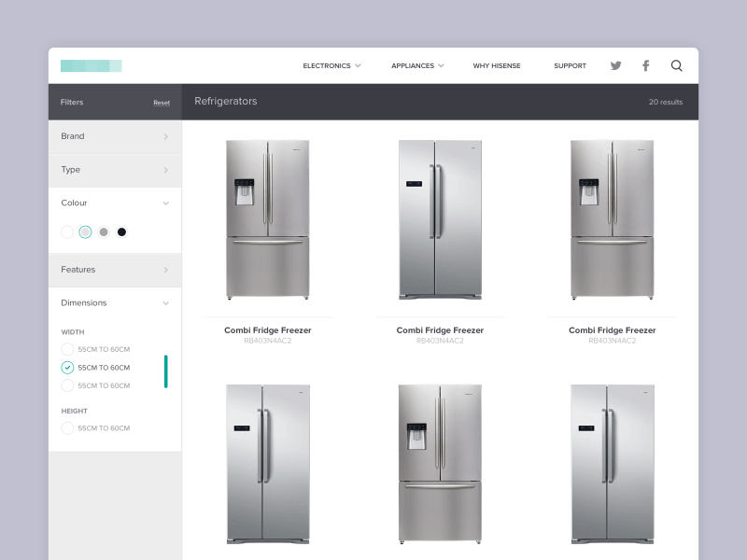This screenshot has height=560, width=747.
Task: Reset all filters
Action: (x=162, y=103)
